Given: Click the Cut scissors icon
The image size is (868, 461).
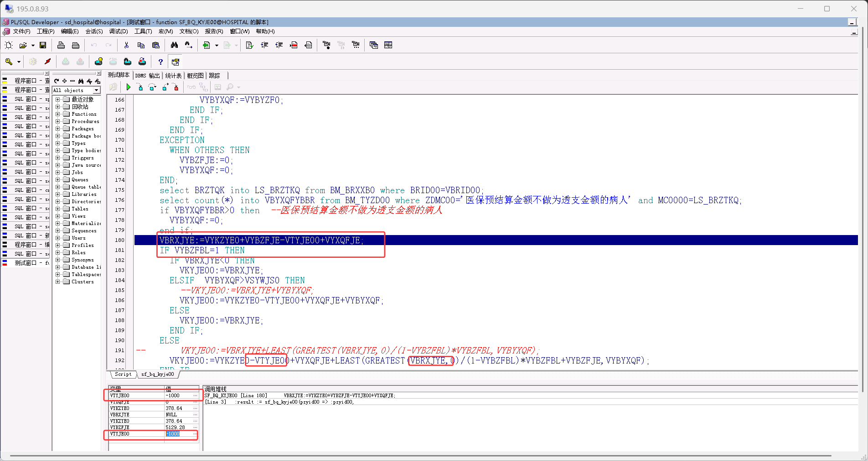Looking at the screenshot, I should pyautogui.click(x=126, y=45).
